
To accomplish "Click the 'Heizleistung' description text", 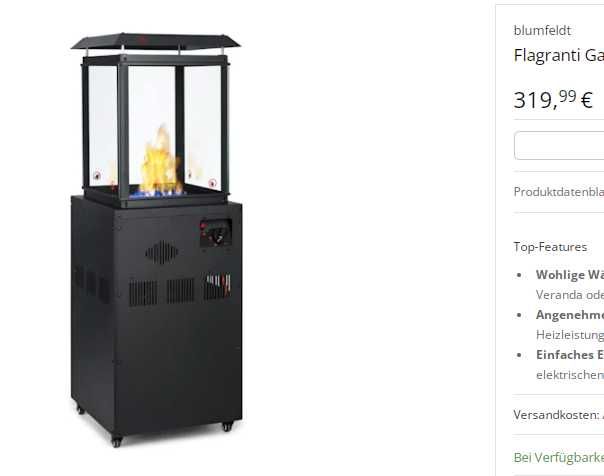I will (x=570, y=335).
